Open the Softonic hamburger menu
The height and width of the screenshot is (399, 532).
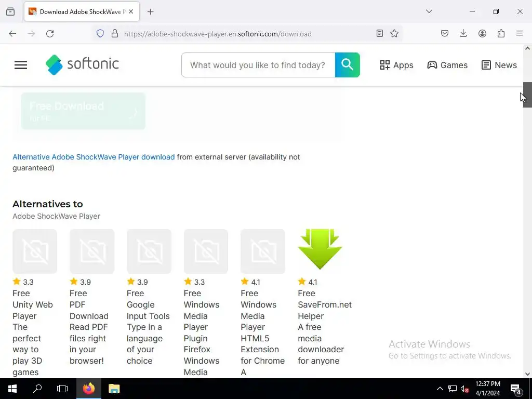(x=21, y=65)
